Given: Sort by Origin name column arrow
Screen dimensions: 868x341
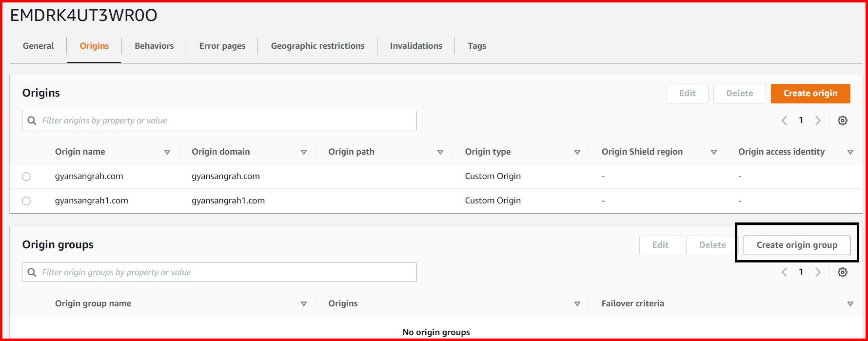Looking at the screenshot, I should tap(167, 152).
